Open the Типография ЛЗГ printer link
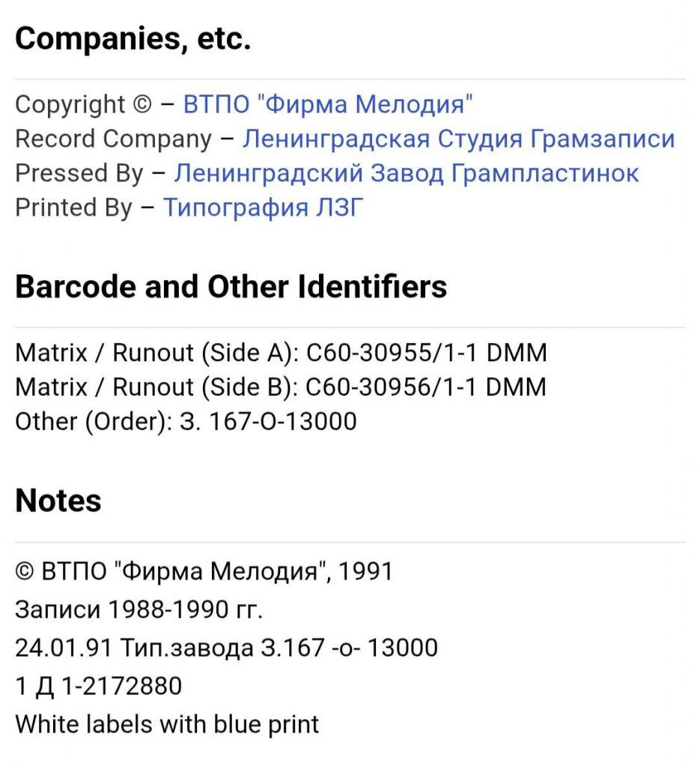The height and width of the screenshot is (767, 700). point(262,207)
